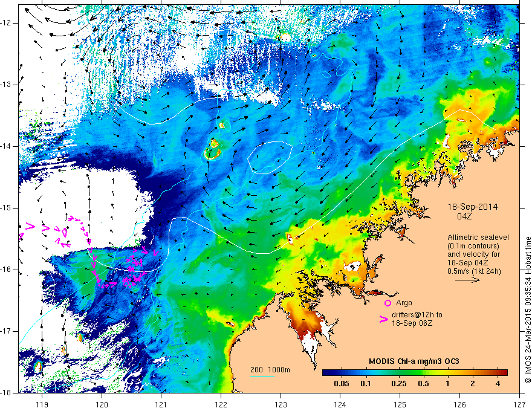The image size is (532, 411).
Task: Click the longitude 125 axis label
Action: click(400, 404)
